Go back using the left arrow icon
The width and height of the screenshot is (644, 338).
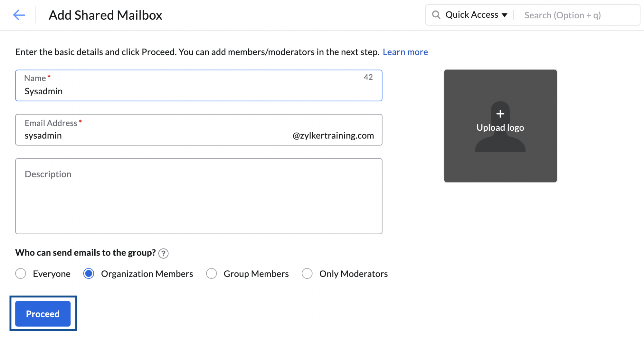tap(19, 15)
